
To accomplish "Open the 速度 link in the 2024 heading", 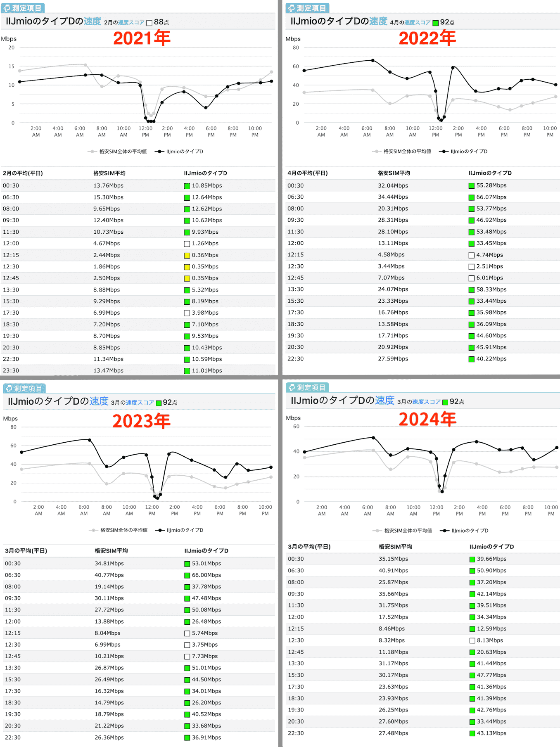I will click(x=384, y=401).
